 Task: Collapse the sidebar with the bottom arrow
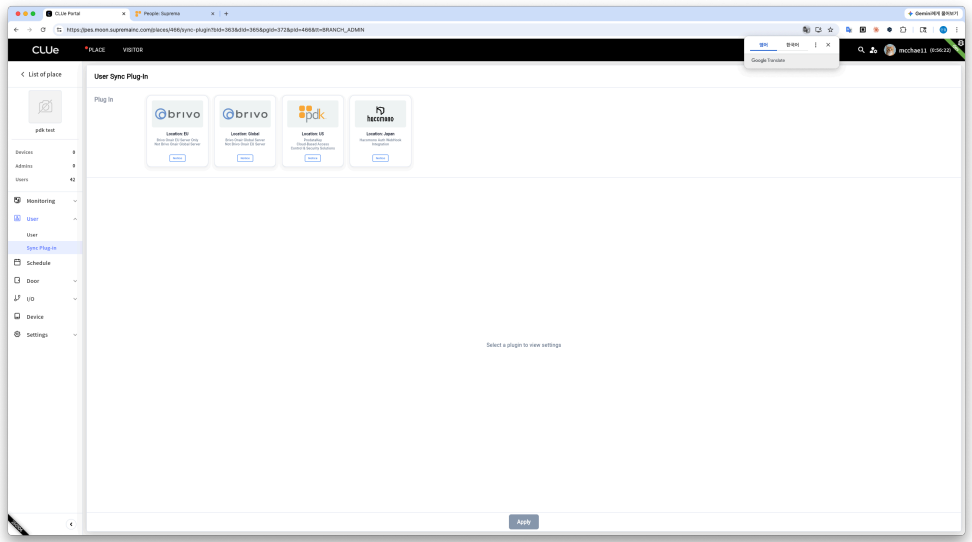[x=71, y=524]
